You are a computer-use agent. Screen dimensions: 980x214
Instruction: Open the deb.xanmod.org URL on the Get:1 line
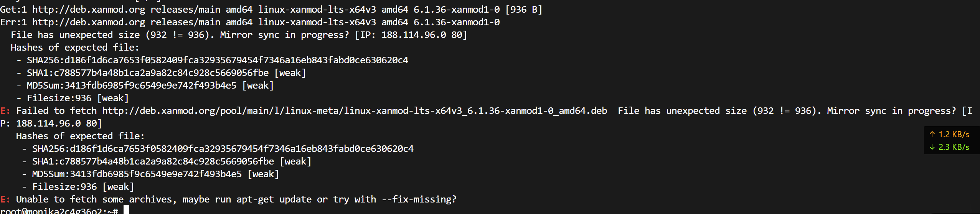tap(89, 10)
